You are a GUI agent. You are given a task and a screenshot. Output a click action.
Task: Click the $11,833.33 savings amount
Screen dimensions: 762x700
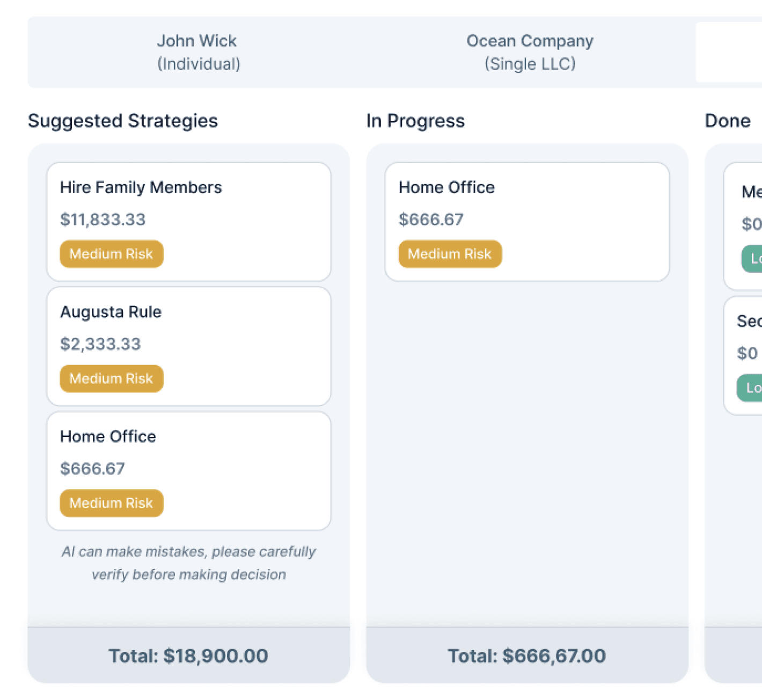point(102,220)
